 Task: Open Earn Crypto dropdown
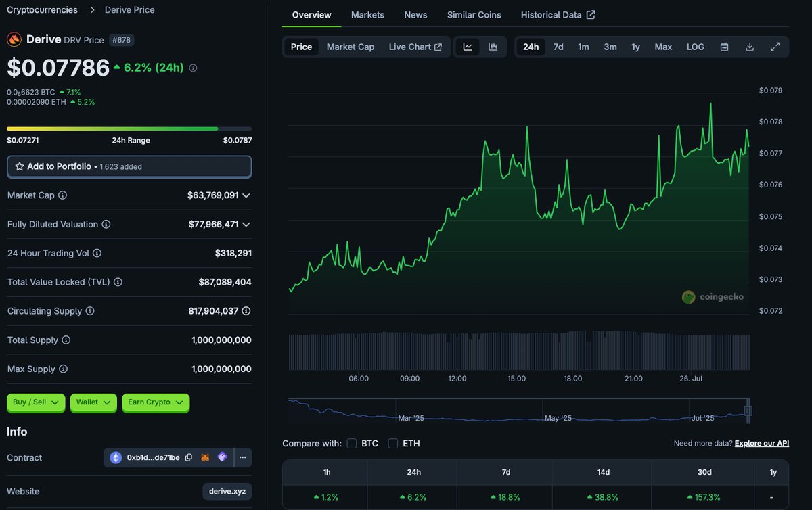tap(156, 402)
